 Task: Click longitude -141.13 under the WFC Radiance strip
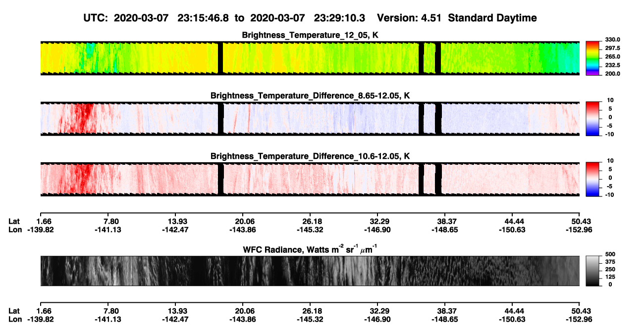107,319
